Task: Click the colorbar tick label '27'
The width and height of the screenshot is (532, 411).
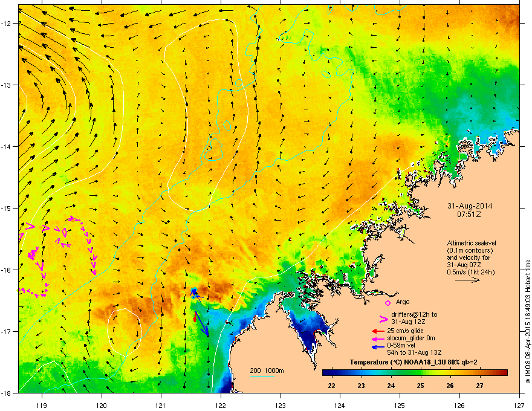Action: pyautogui.click(x=479, y=386)
